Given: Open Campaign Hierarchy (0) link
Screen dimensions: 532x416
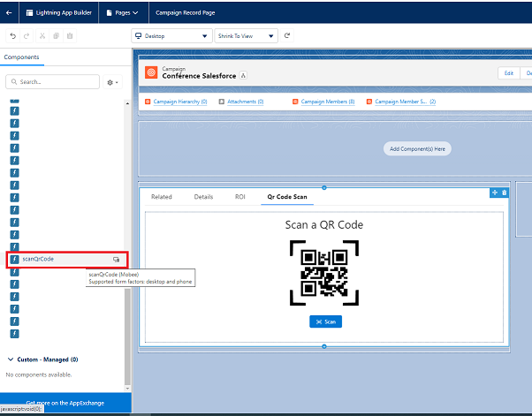Looking at the screenshot, I should [x=180, y=102].
